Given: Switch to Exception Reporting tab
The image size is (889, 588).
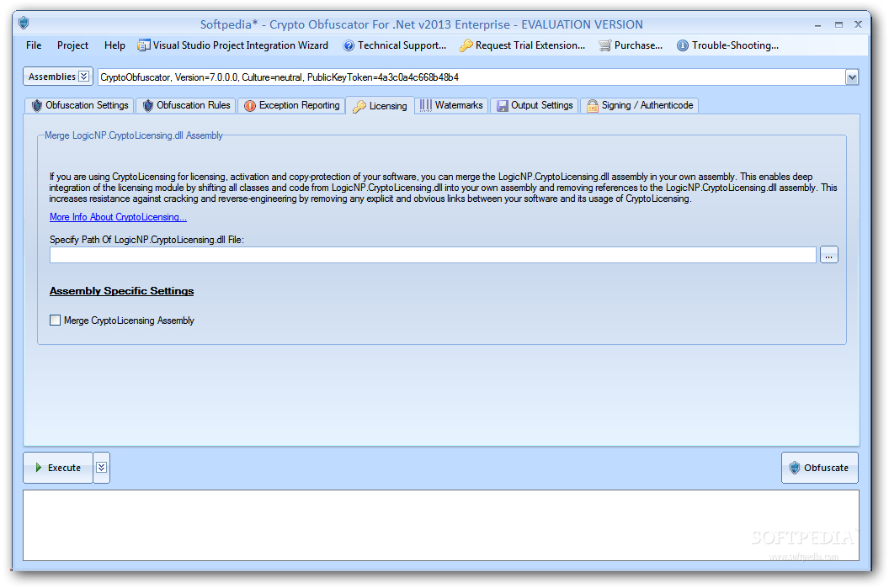Looking at the screenshot, I should [x=291, y=105].
